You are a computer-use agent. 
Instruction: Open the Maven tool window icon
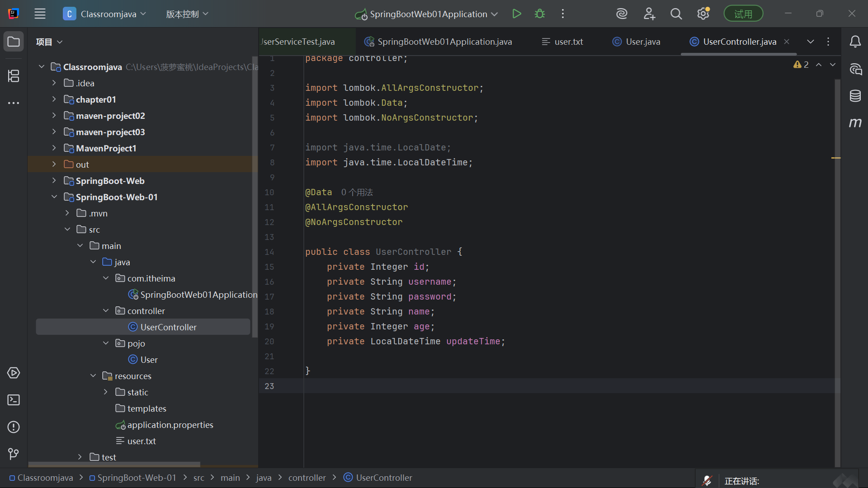point(855,122)
